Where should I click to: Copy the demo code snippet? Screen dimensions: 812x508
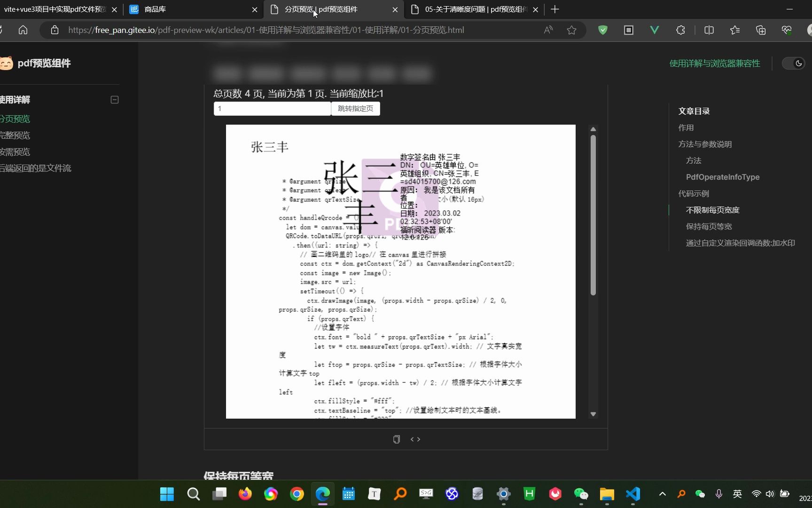pyautogui.click(x=396, y=439)
